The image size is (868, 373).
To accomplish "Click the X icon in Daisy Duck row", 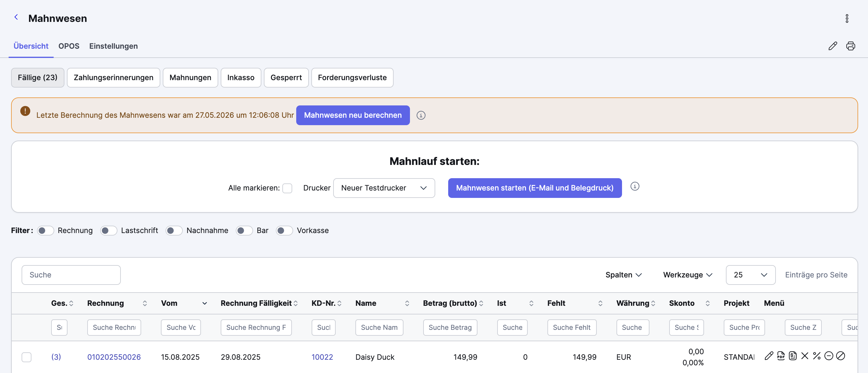I will pyautogui.click(x=805, y=356).
